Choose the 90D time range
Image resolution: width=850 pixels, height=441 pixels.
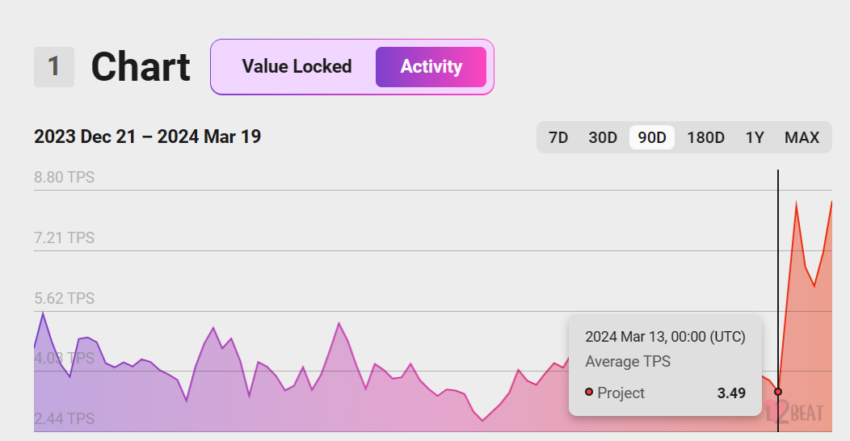(x=652, y=138)
